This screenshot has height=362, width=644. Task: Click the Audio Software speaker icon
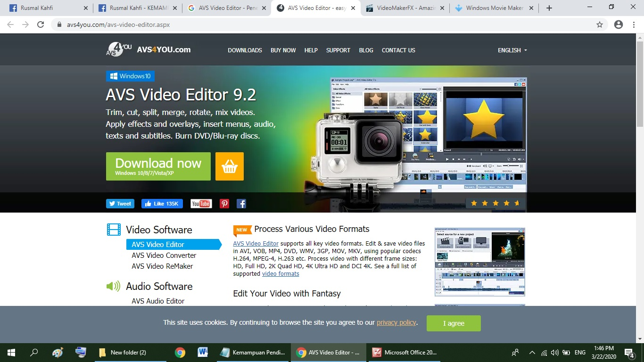pyautogui.click(x=114, y=286)
